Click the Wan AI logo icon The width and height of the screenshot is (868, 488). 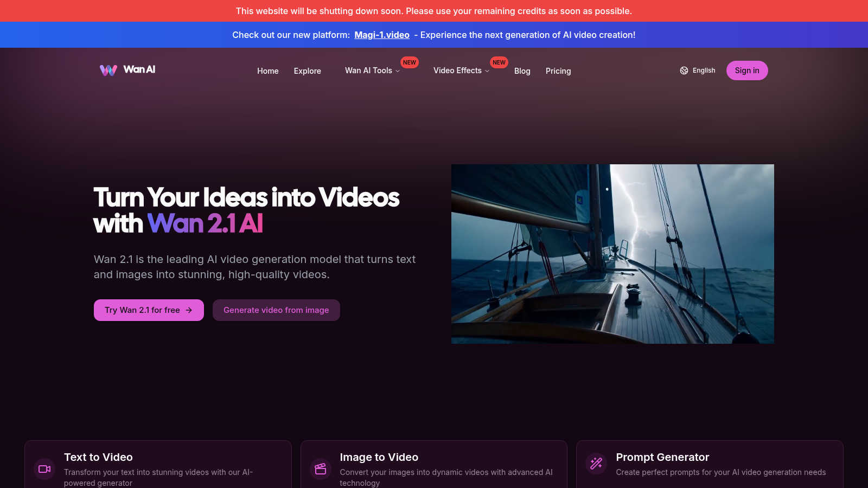(x=108, y=70)
